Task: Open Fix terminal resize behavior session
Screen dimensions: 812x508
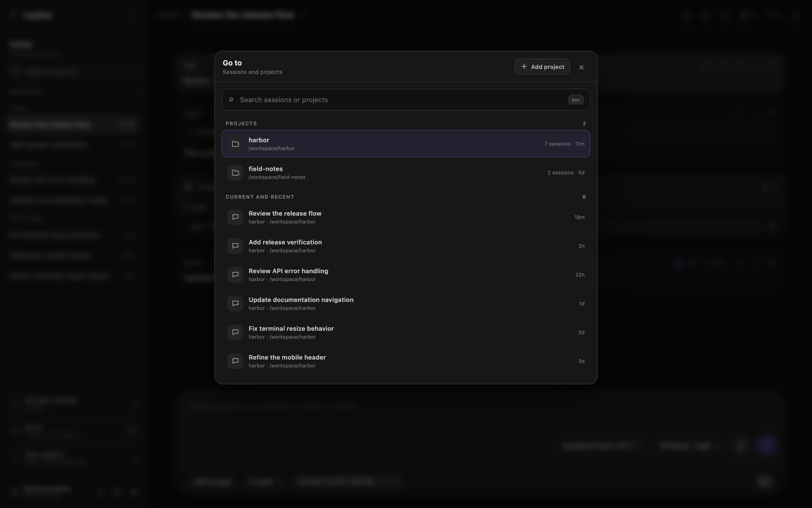Action: [x=406, y=332]
